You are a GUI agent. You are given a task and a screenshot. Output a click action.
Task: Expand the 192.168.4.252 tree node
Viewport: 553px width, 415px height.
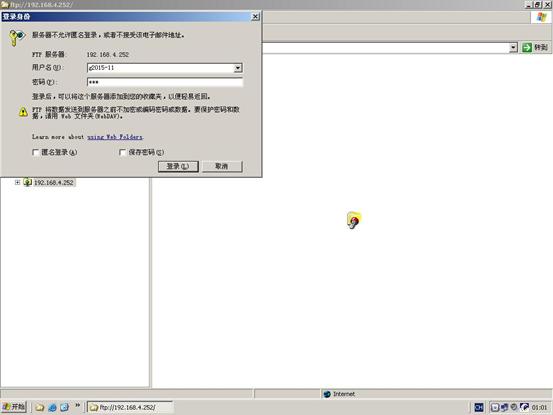click(x=17, y=182)
